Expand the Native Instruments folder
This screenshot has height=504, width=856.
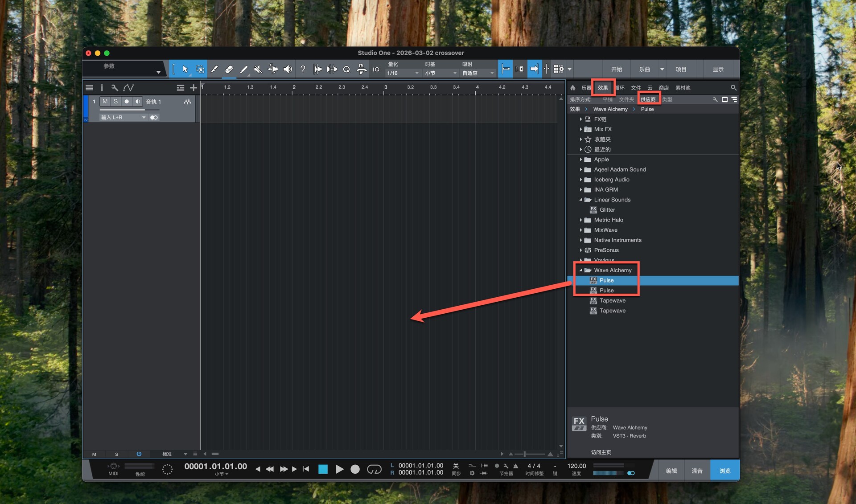pos(580,240)
